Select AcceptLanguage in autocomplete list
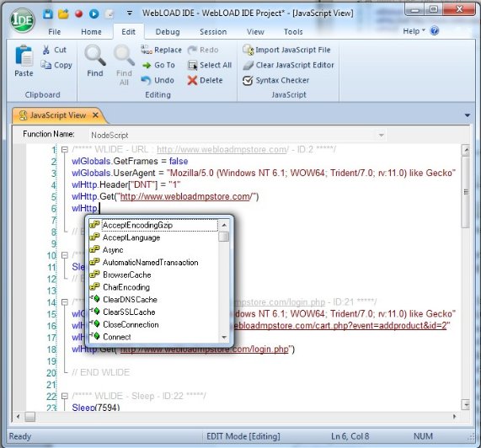Screen dimensions: 481x448 pyautogui.click(x=153, y=237)
